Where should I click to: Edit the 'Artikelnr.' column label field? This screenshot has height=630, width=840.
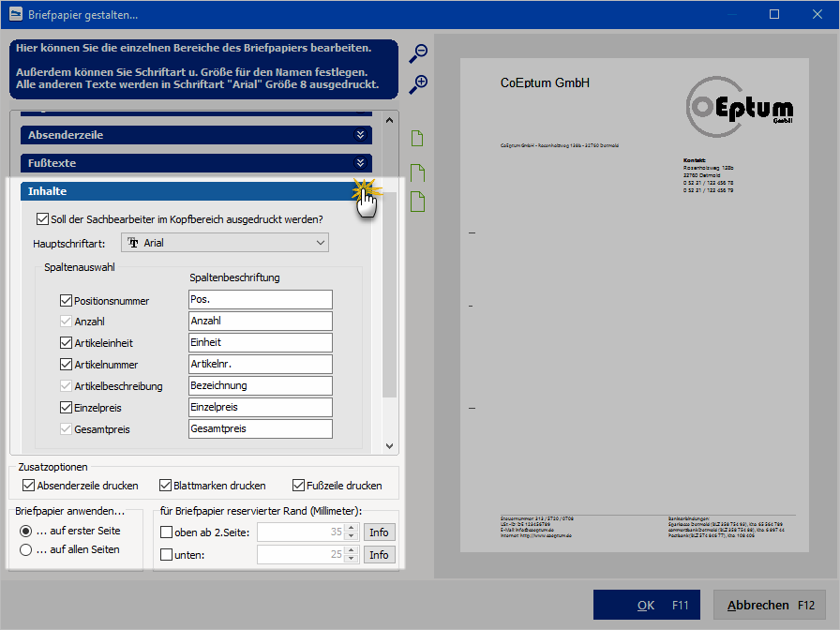(261, 365)
